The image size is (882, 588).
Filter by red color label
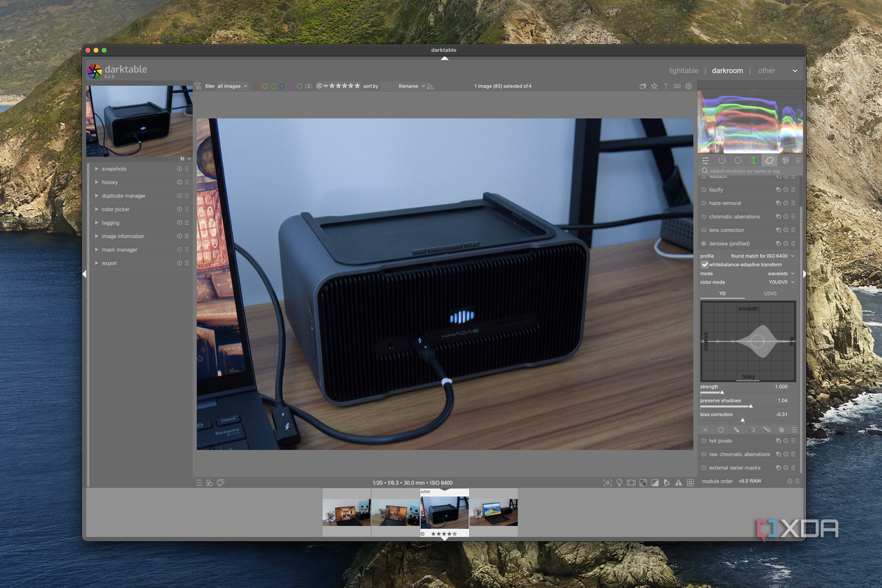(x=256, y=86)
